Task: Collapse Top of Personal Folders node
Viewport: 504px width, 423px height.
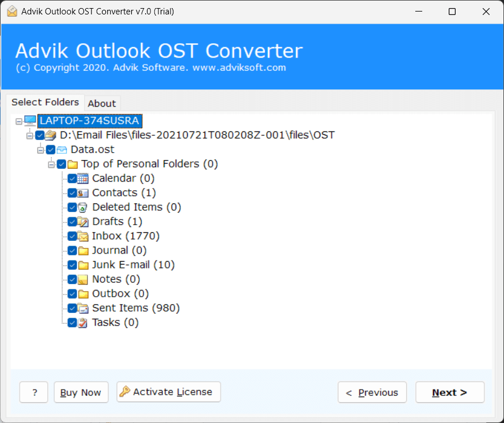Action: [51, 165]
